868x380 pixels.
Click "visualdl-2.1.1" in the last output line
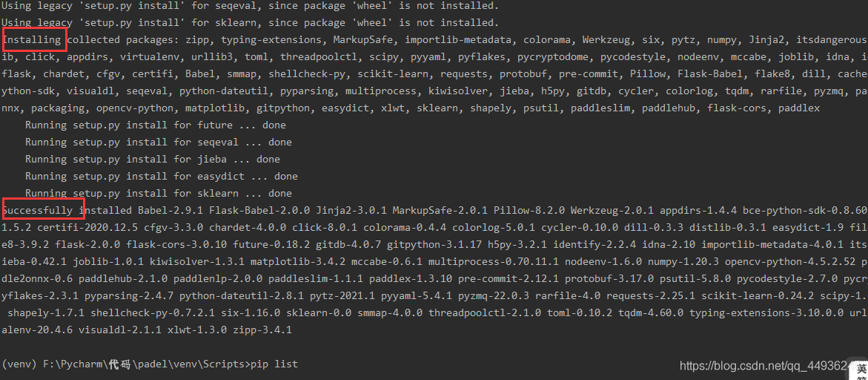120,330
